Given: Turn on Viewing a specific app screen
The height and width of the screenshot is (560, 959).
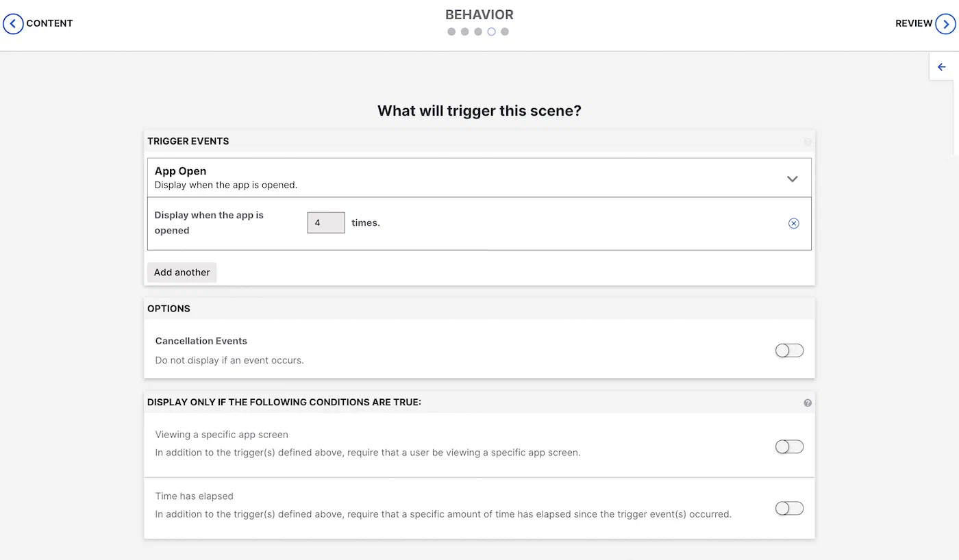Looking at the screenshot, I should [789, 447].
